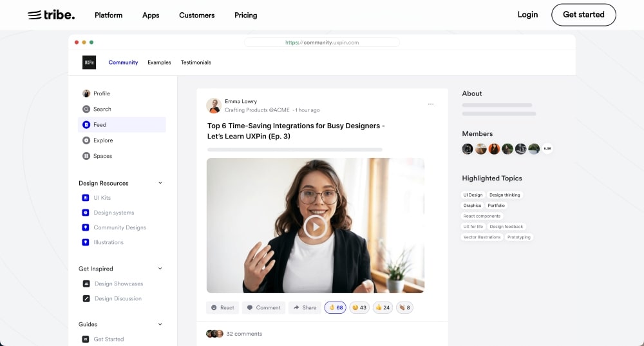Open Search from the sidebar icon
Viewport: 644px width, 346px height.
pos(86,109)
